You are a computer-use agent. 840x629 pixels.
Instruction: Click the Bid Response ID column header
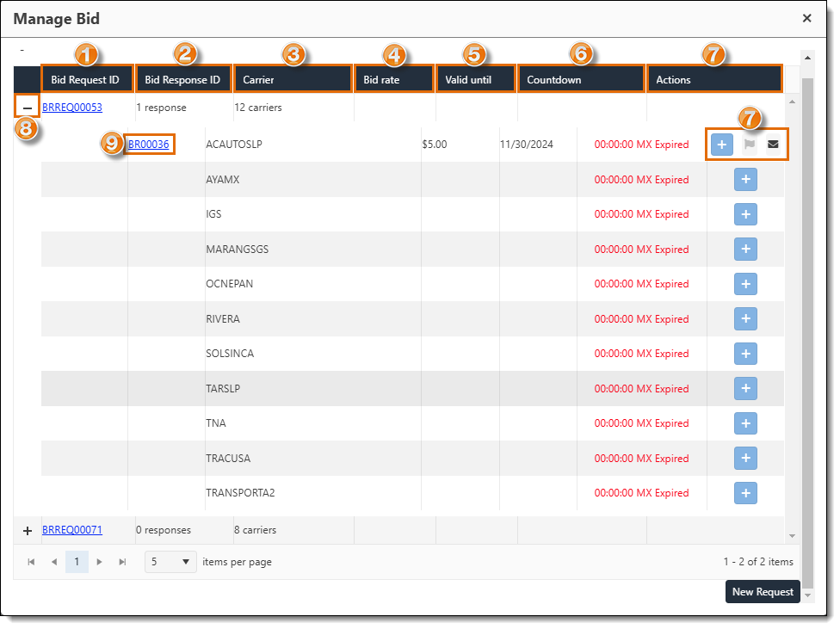(x=184, y=79)
